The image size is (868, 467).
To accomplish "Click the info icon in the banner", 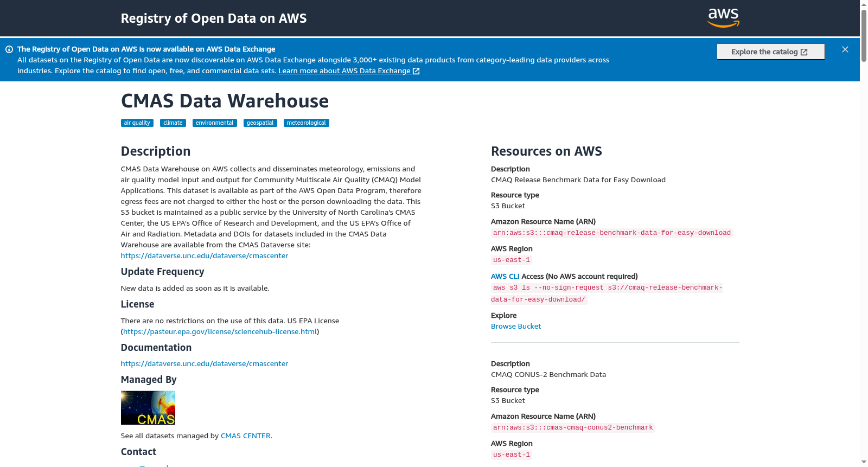I will coord(9,49).
